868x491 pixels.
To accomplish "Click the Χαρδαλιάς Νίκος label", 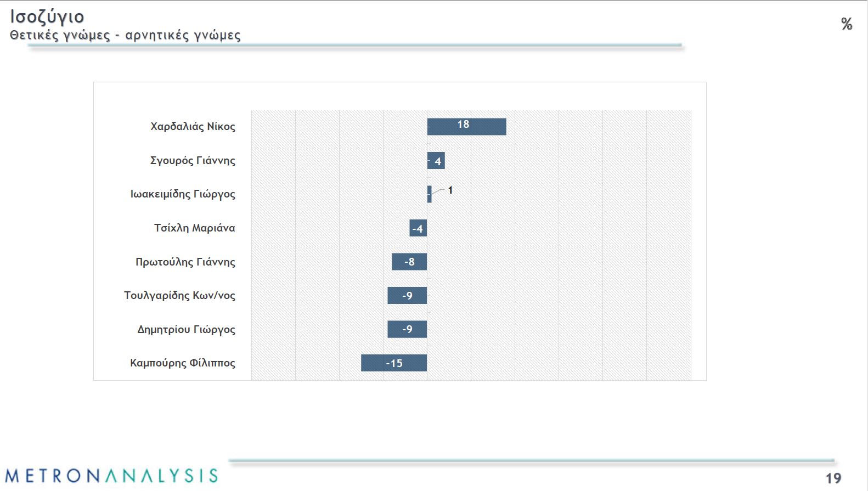I will (193, 127).
